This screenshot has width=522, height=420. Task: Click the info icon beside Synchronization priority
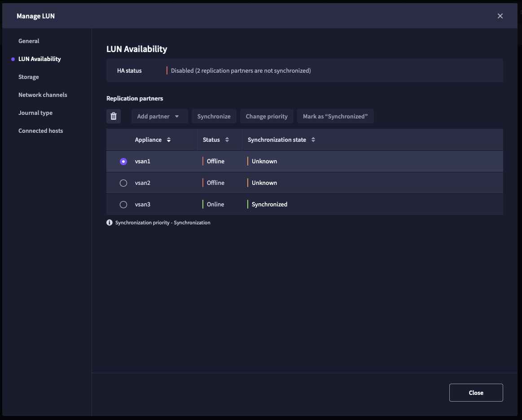coord(110,222)
